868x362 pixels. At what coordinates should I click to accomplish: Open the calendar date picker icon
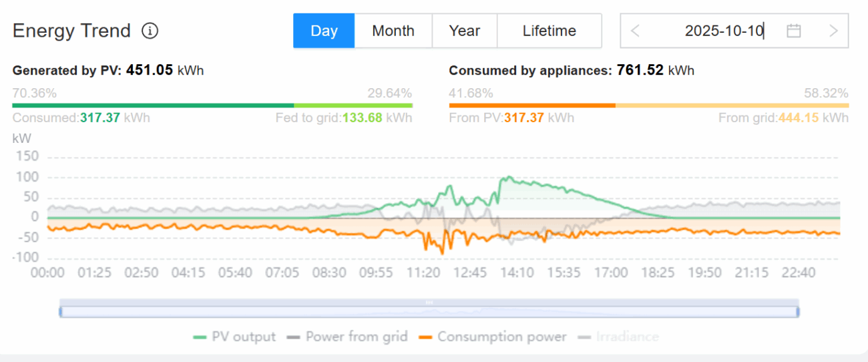(793, 31)
